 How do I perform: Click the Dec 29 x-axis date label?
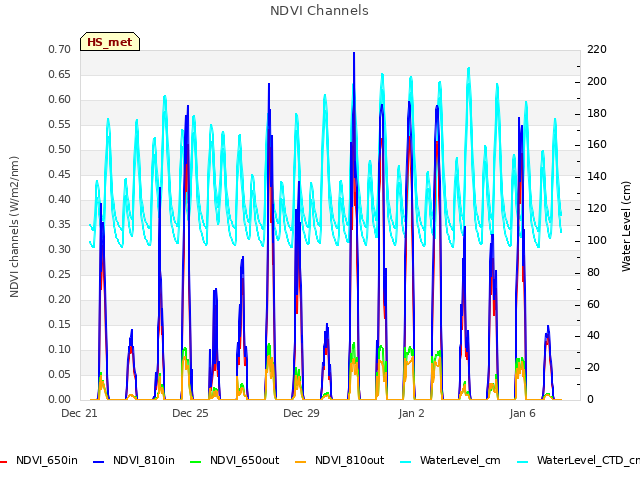click(301, 413)
